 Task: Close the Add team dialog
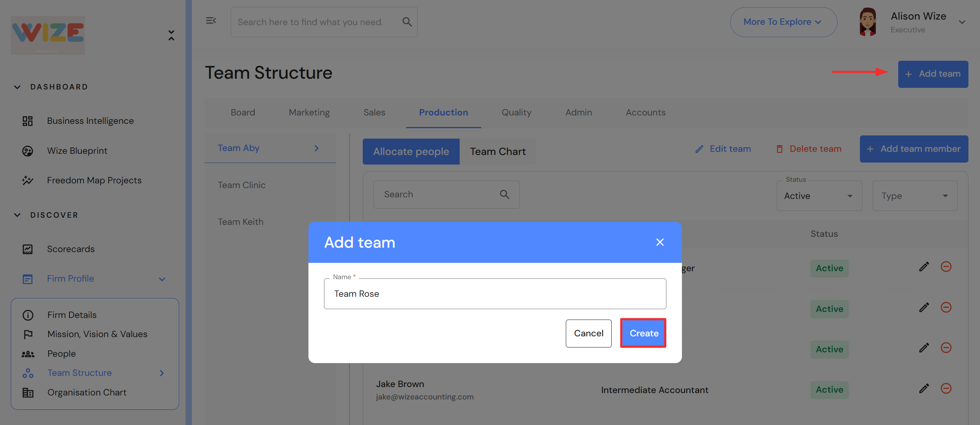point(660,242)
